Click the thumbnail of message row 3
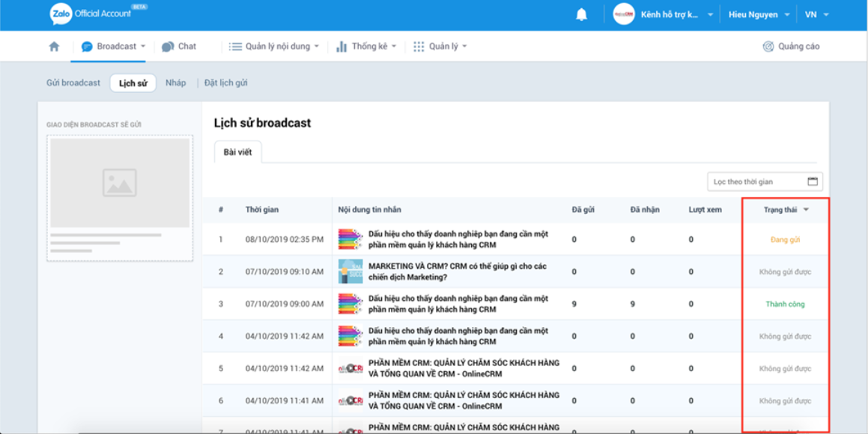This screenshot has height=434, width=868. [350, 304]
